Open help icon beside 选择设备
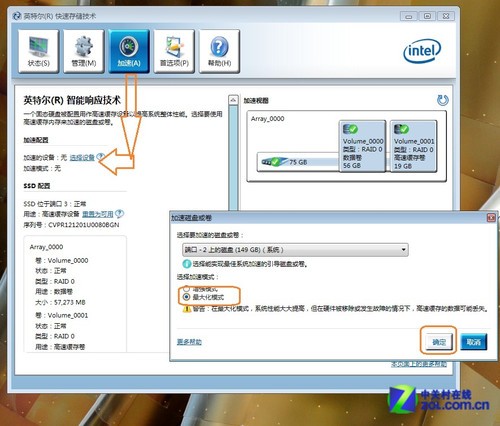 [100, 157]
